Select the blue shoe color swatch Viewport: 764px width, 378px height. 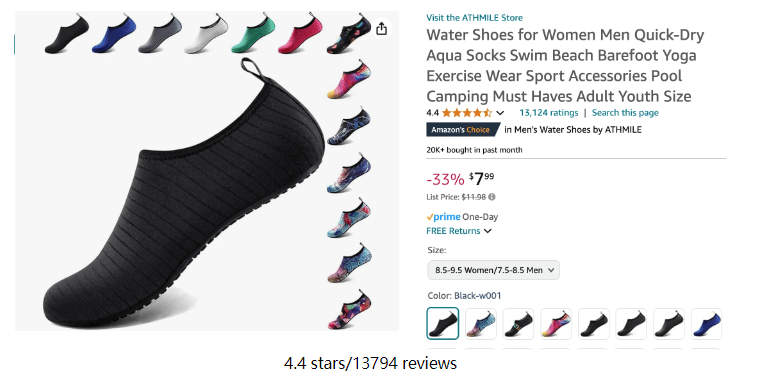click(x=707, y=323)
